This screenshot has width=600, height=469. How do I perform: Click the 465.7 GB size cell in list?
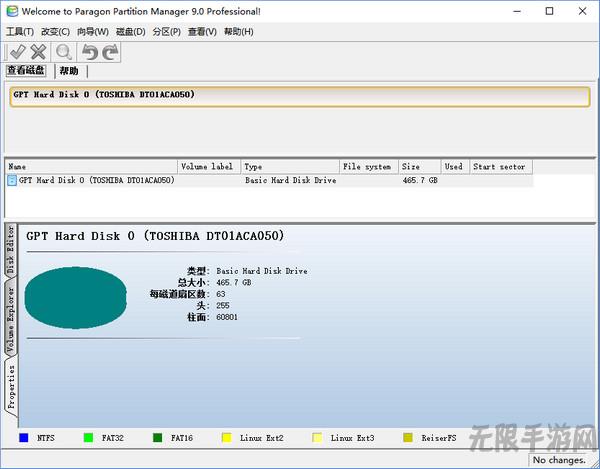coord(420,180)
